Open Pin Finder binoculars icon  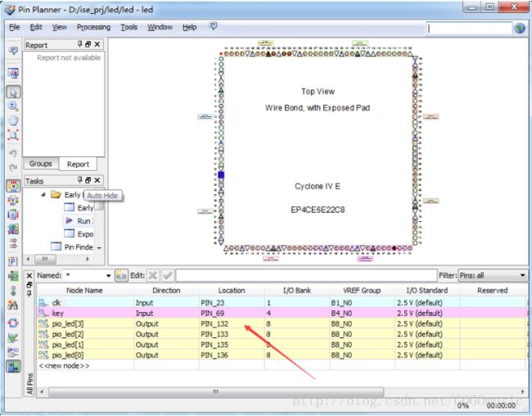click(x=13, y=305)
